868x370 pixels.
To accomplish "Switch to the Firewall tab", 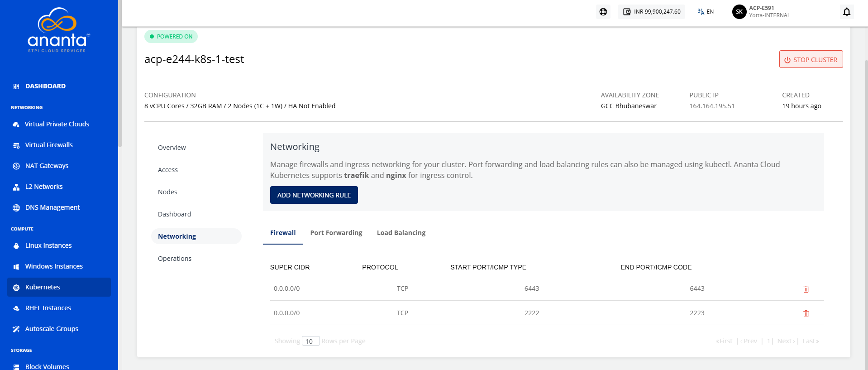I will [283, 233].
